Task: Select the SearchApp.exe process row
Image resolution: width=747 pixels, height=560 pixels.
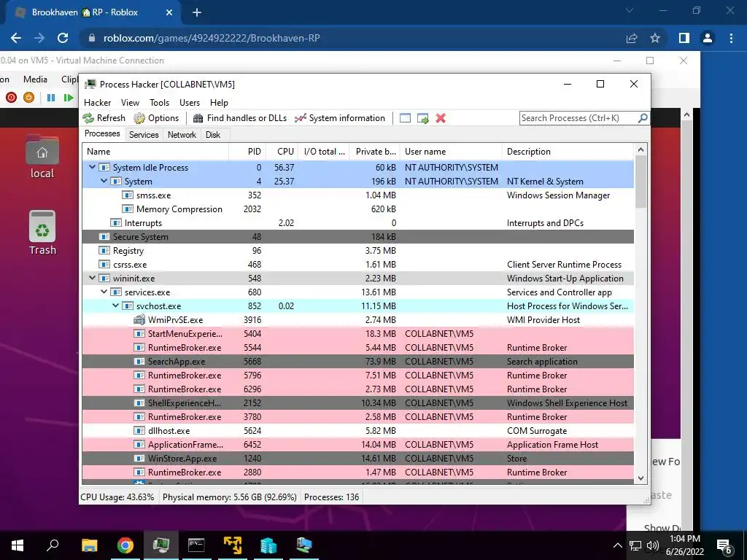Action: pyautogui.click(x=357, y=362)
